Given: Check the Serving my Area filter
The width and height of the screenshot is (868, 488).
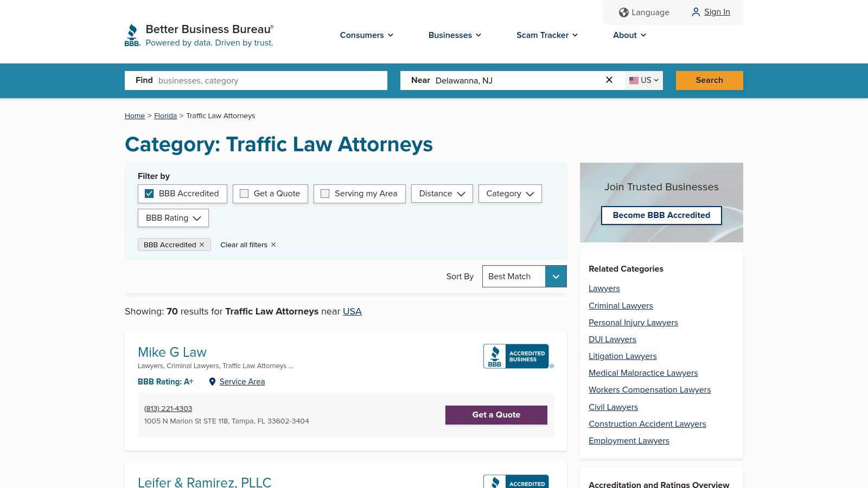Looking at the screenshot, I should [325, 194].
